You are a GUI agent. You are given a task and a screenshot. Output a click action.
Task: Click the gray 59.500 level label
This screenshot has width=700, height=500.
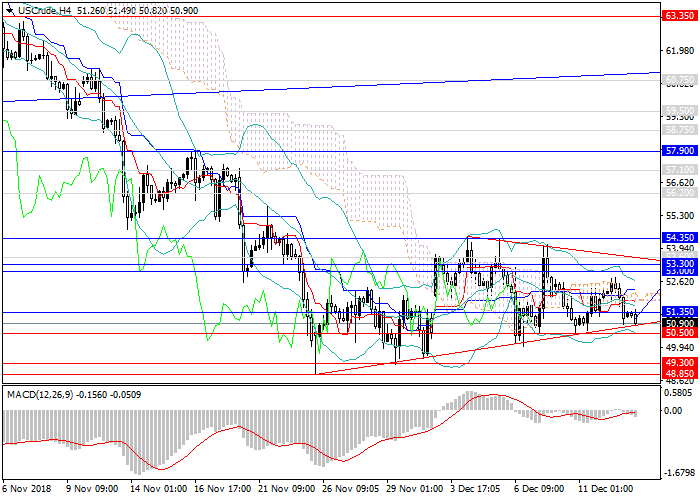[679, 111]
